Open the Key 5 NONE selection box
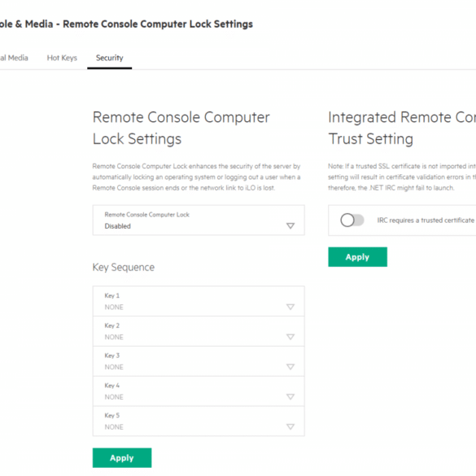The height and width of the screenshot is (476, 476). pyautogui.click(x=199, y=421)
